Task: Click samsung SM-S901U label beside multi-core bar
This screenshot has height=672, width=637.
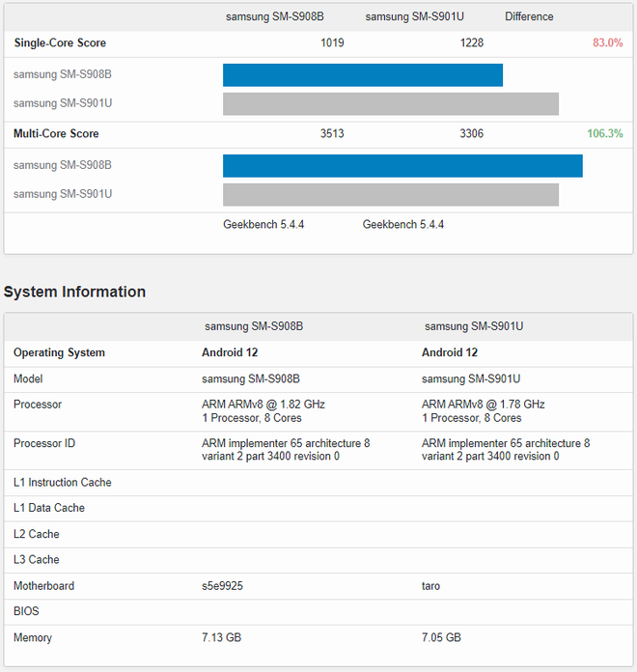Action: [x=63, y=194]
